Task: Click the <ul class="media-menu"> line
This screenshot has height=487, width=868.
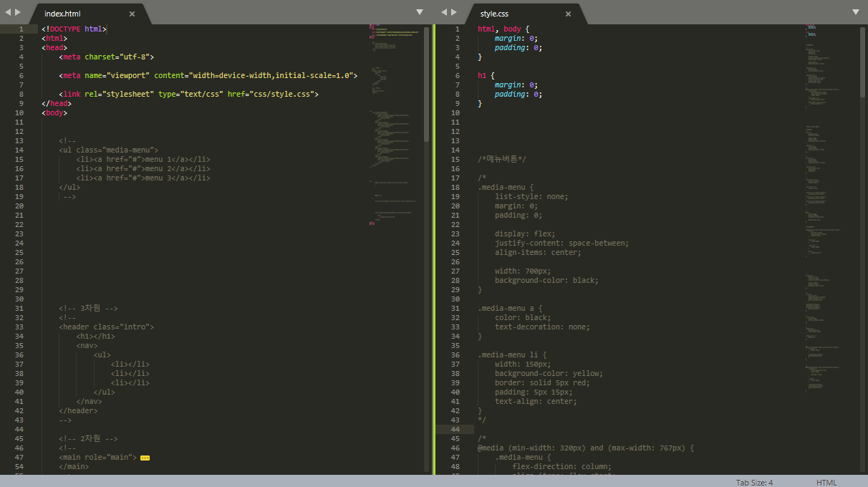Action: coord(109,150)
